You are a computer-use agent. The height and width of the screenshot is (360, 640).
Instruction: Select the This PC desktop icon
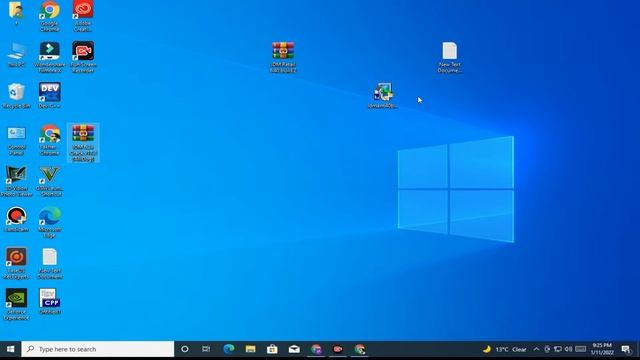point(16,54)
